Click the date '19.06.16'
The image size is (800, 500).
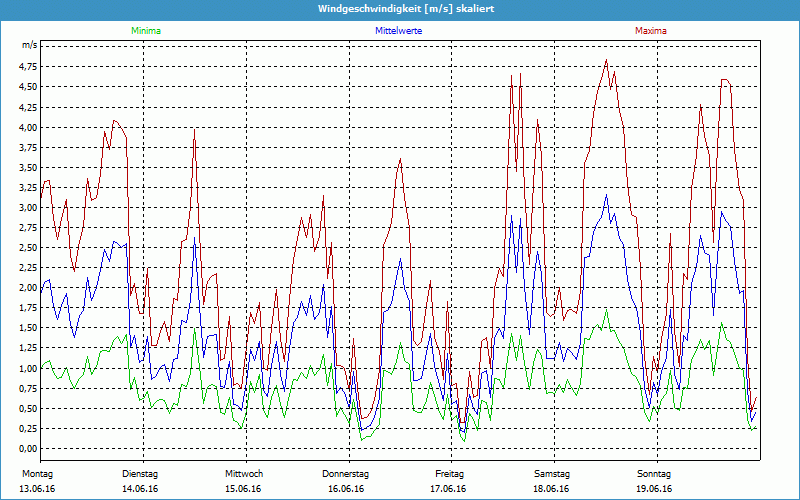(x=654, y=489)
